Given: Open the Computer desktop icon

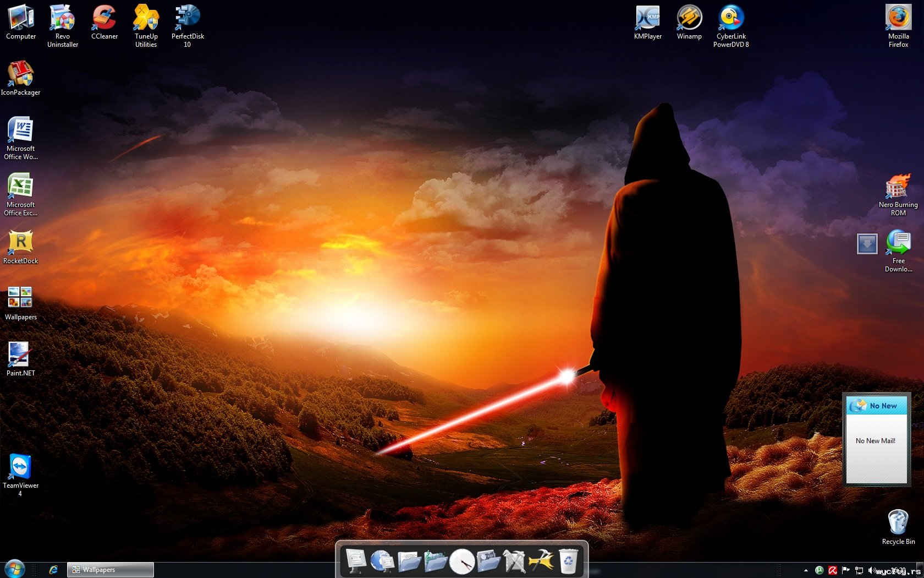Looking at the screenshot, I should pyautogui.click(x=21, y=22).
